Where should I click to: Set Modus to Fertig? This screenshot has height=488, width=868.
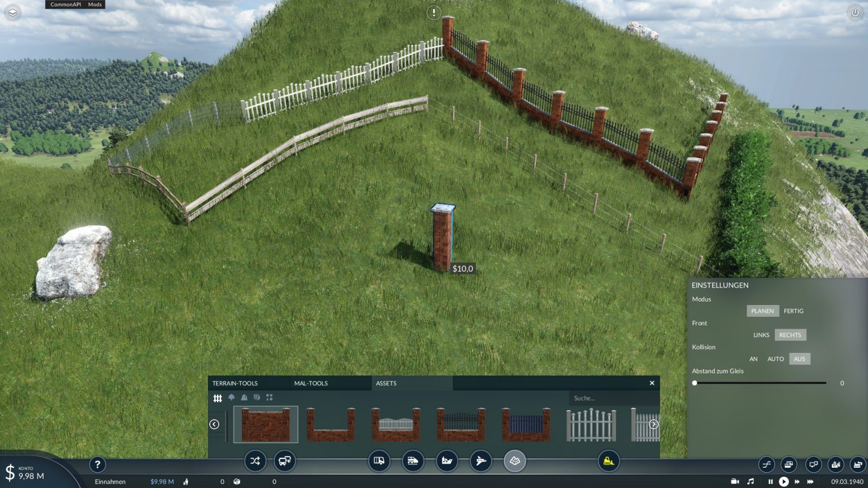click(793, 311)
